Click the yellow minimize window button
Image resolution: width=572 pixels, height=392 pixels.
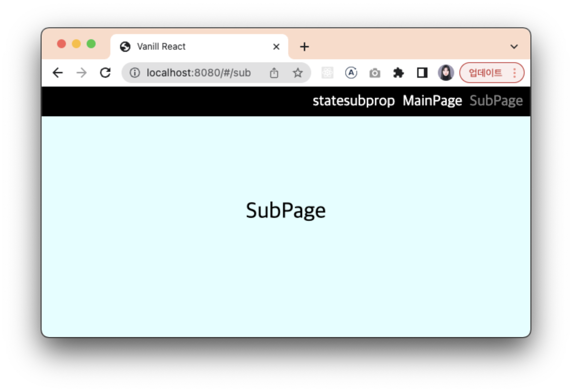pyautogui.click(x=76, y=44)
